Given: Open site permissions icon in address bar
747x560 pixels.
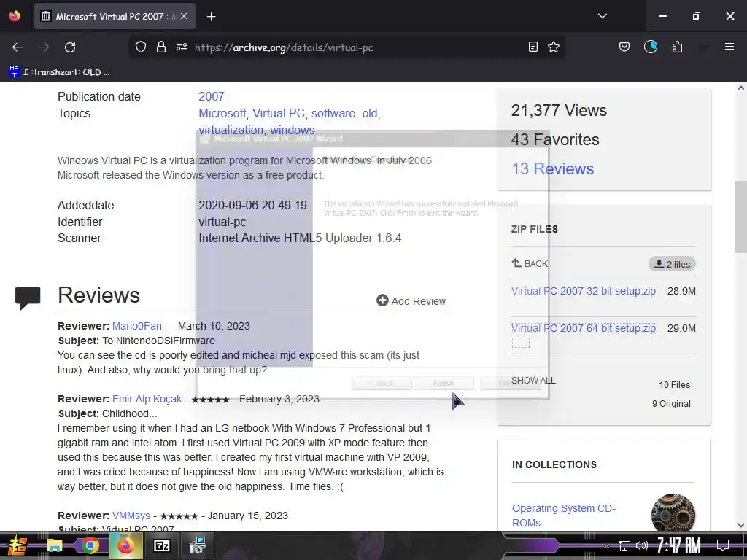Looking at the screenshot, I should [x=182, y=47].
